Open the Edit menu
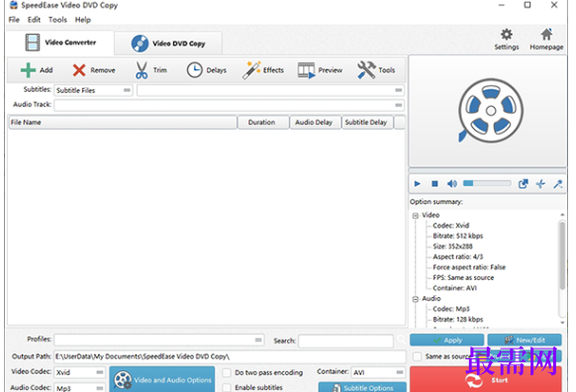Screen dimensions: 576x392 tap(34, 20)
